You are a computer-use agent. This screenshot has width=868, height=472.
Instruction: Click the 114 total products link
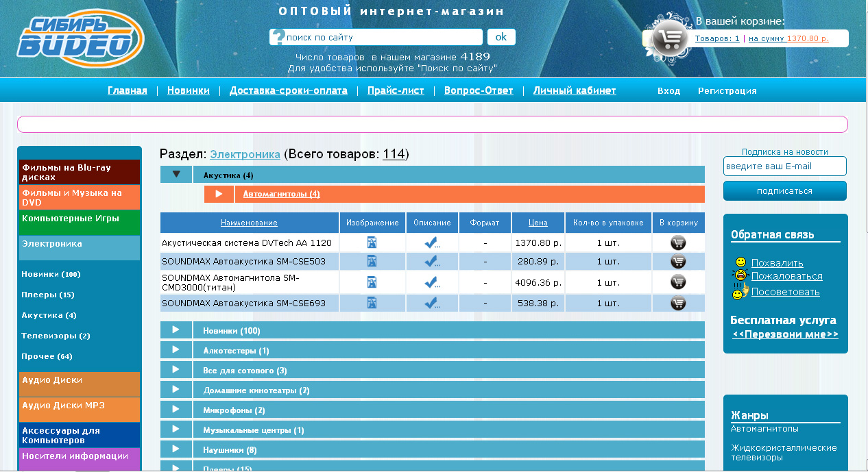tap(394, 154)
